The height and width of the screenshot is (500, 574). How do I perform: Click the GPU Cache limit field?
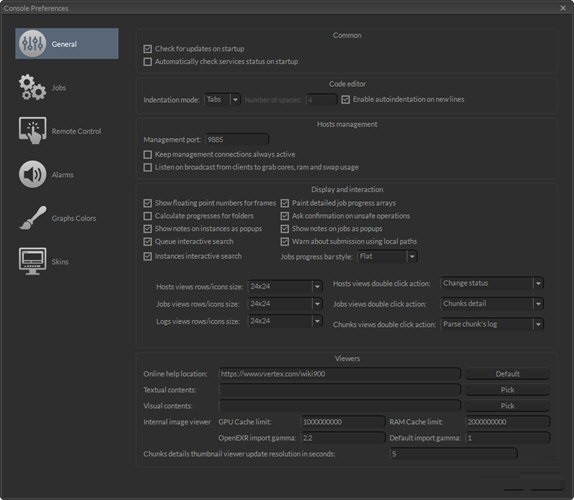343,422
